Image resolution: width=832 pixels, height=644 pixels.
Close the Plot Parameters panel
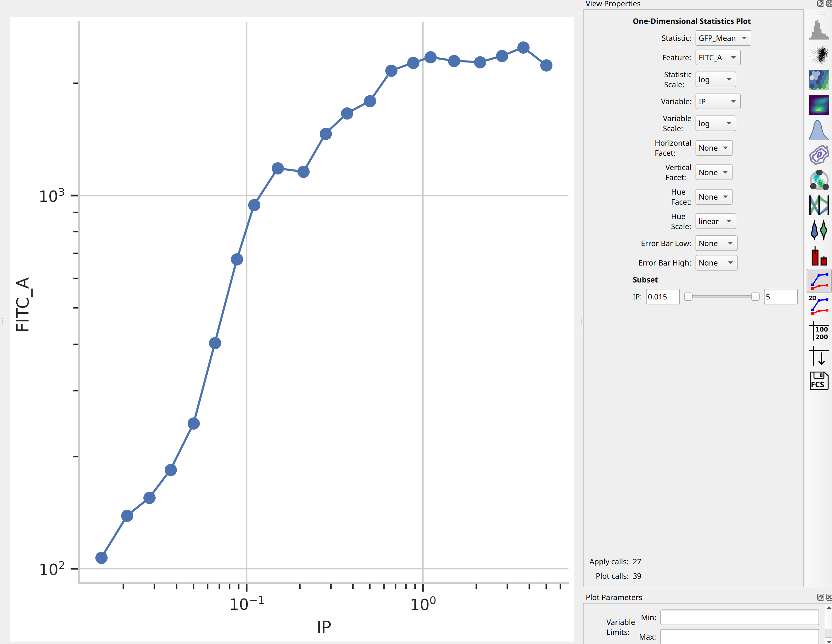829,597
